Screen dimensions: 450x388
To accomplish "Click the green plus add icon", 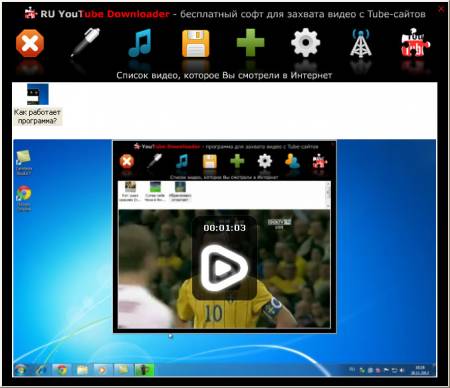I will 250,42.
